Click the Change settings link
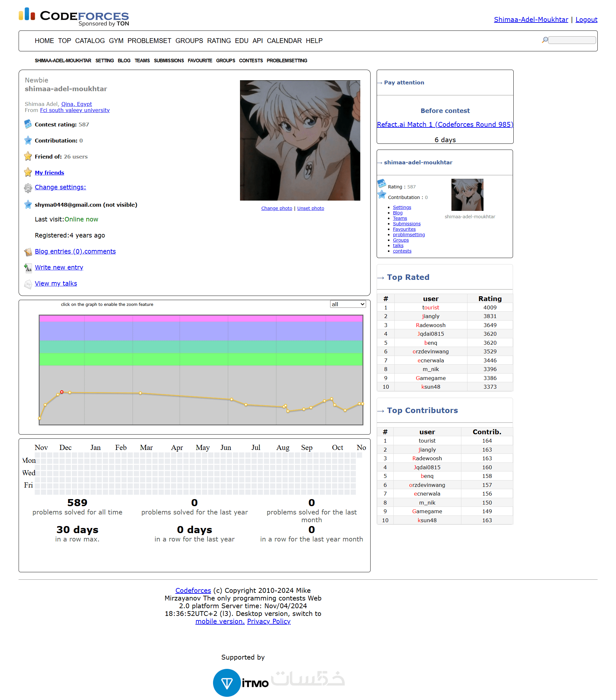 point(60,187)
